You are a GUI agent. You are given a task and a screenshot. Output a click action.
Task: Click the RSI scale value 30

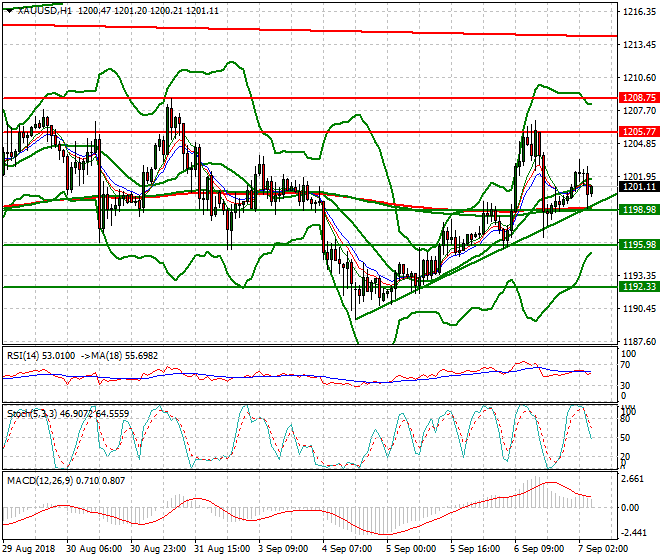[627, 386]
